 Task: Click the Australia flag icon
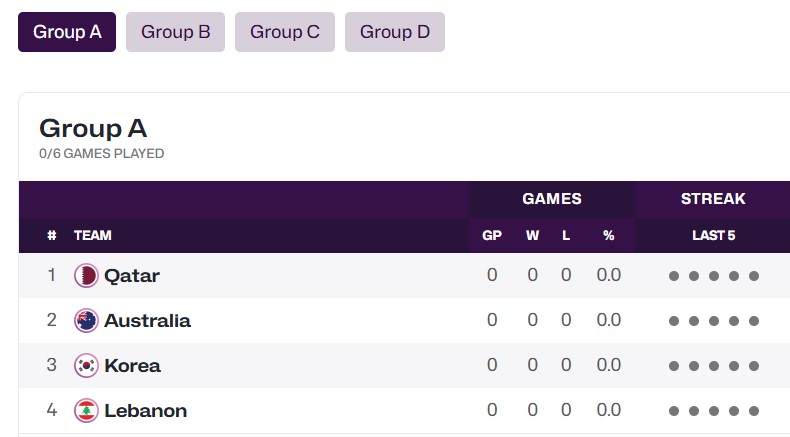click(86, 321)
